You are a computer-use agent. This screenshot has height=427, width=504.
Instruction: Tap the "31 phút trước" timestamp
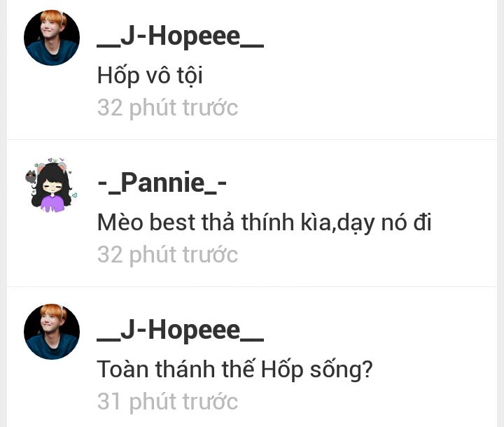pyautogui.click(x=167, y=402)
